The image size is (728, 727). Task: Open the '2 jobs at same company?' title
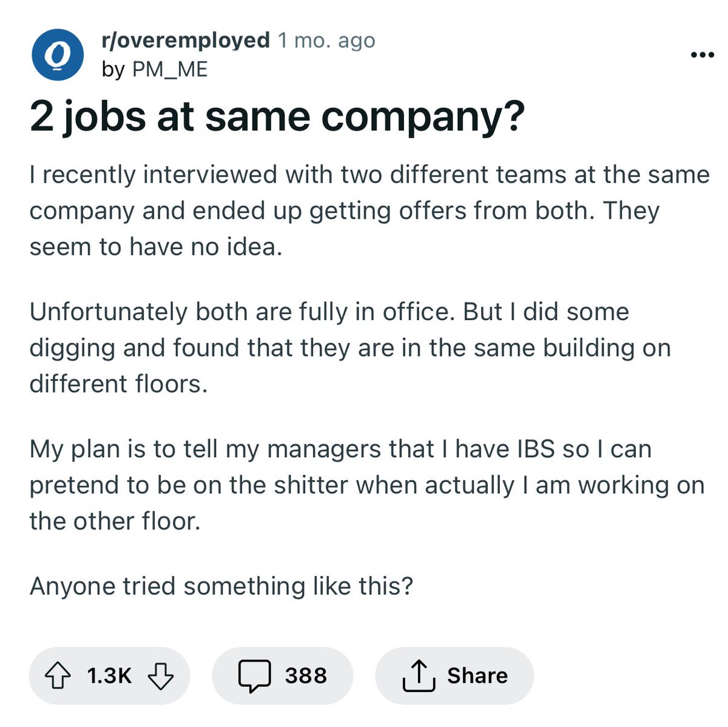pyautogui.click(x=277, y=117)
